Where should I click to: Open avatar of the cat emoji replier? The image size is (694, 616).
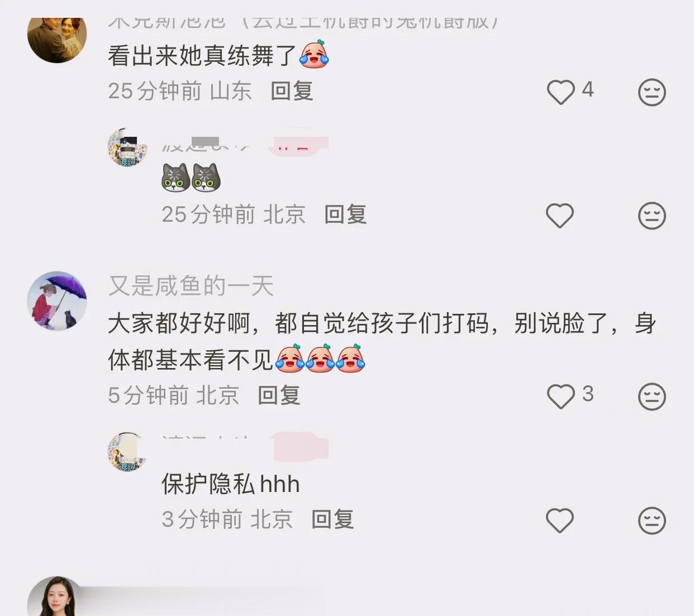point(127,148)
